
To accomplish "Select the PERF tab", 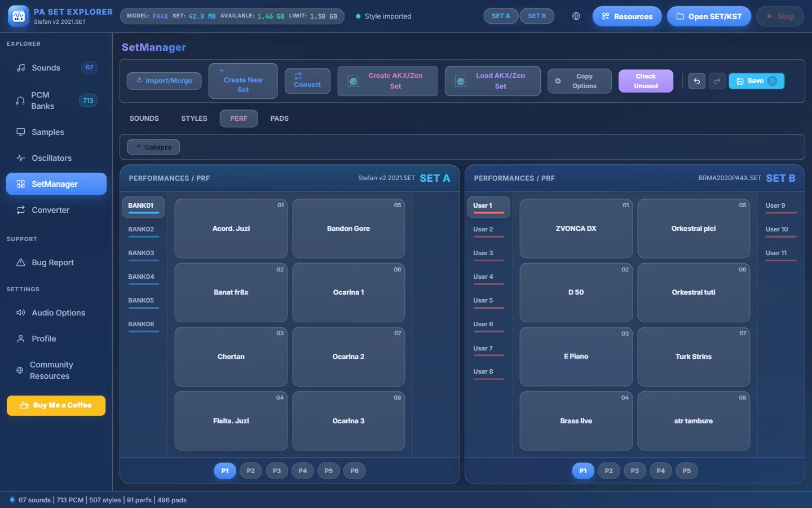I will 239,119.
